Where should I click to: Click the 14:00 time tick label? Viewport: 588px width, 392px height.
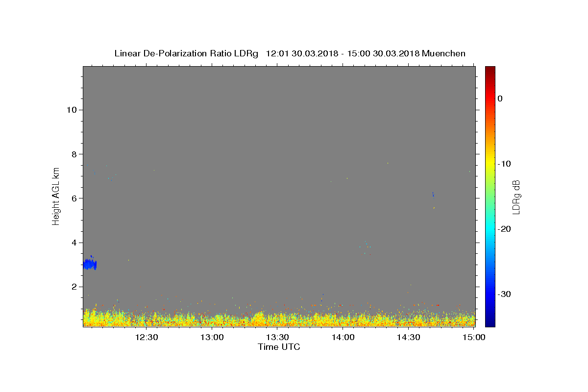click(x=343, y=337)
